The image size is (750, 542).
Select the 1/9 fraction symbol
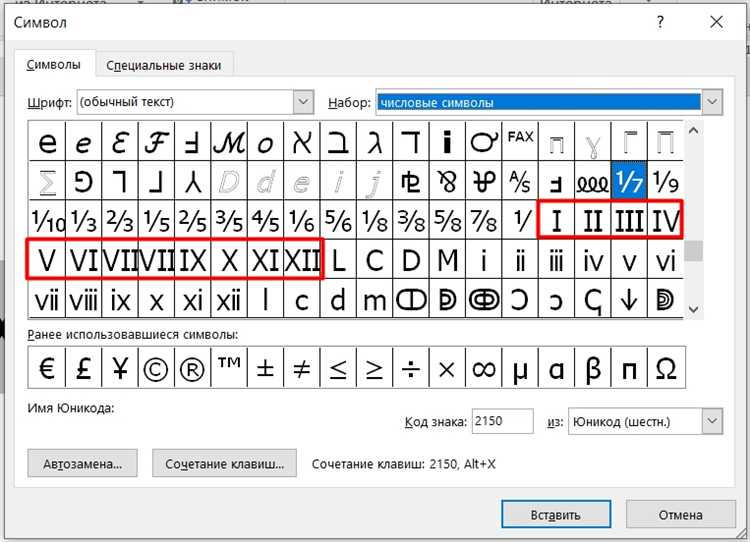[665, 181]
